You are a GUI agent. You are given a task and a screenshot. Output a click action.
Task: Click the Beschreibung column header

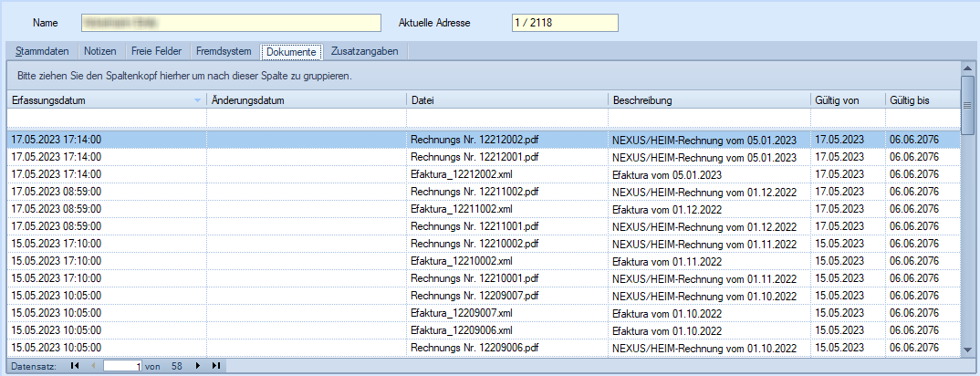click(x=708, y=99)
